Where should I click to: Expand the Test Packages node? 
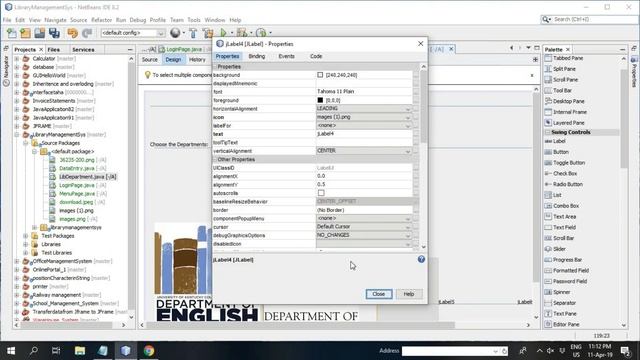[x=26, y=236]
